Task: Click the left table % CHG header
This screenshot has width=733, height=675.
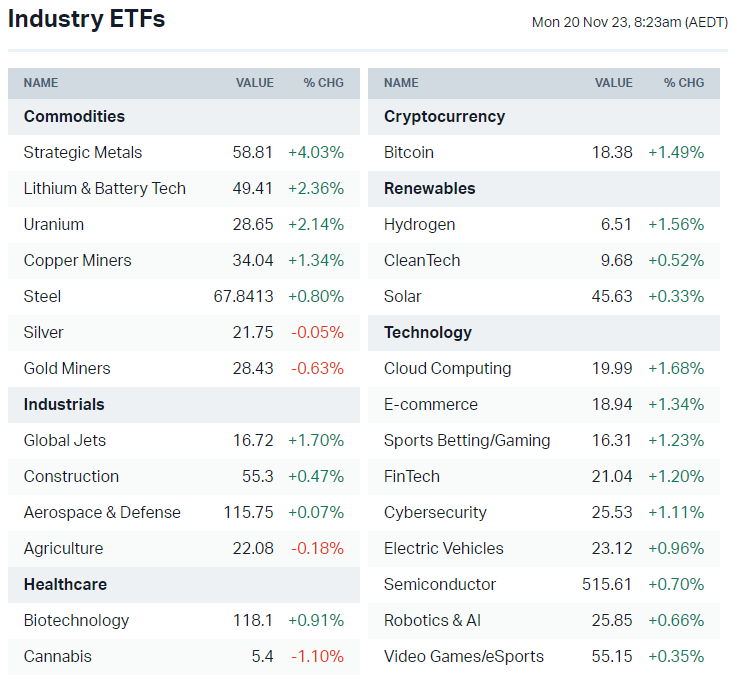Action: pyautogui.click(x=324, y=83)
